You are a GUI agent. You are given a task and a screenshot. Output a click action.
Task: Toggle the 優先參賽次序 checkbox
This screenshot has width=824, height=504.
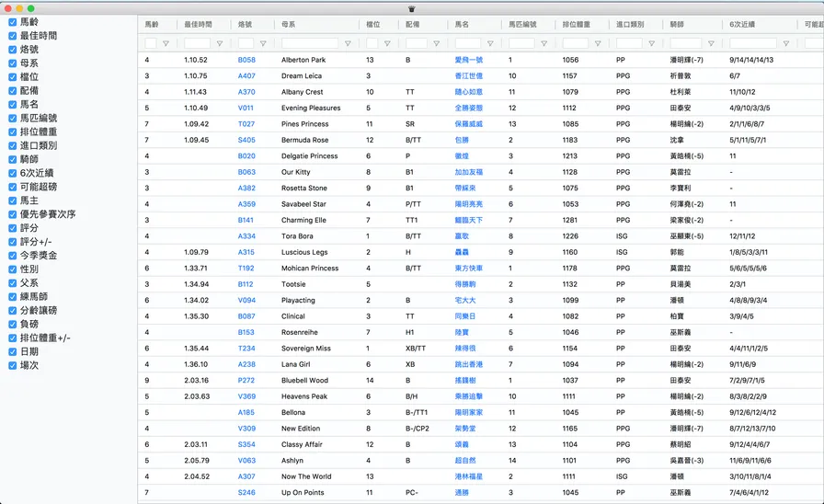(x=13, y=214)
